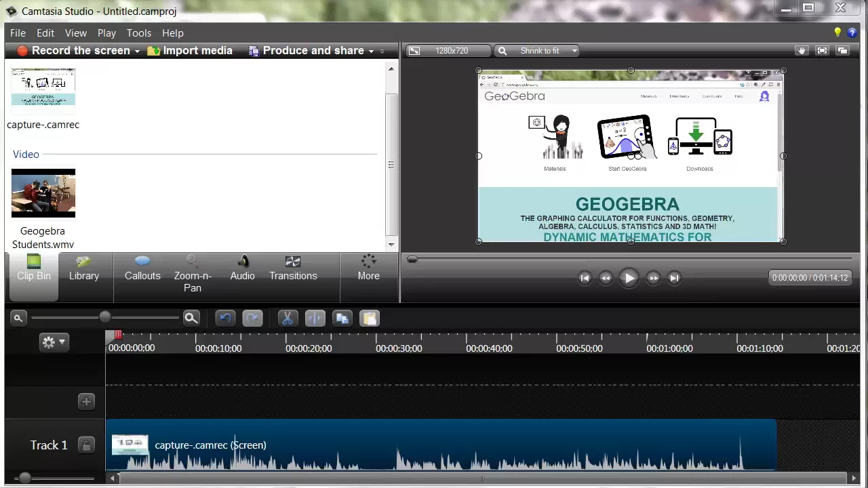Open the Zoom-n-Pan tab
This screenshot has height=488, width=868.
pyautogui.click(x=193, y=274)
